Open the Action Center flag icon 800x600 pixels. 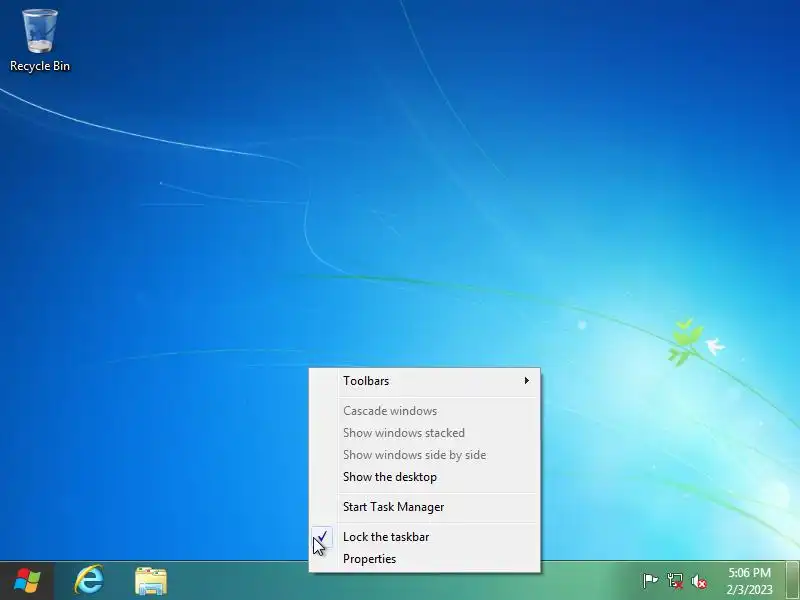click(650, 581)
